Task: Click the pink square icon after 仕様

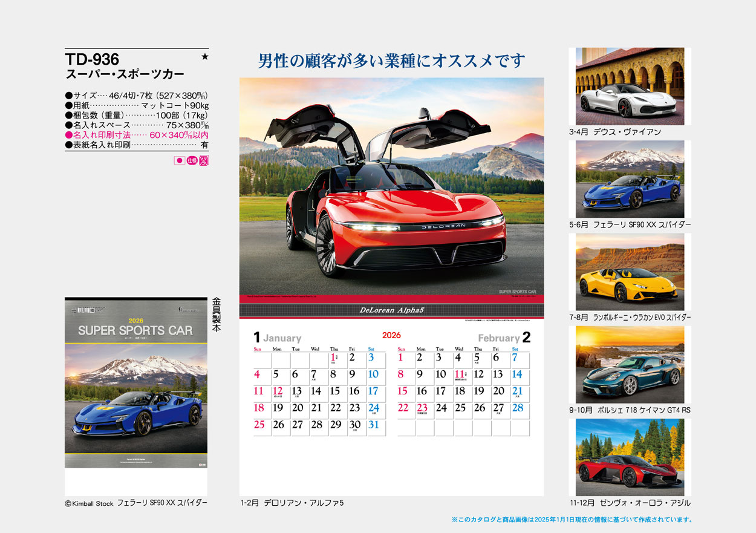Action: pyautogui.click(x=204, y=161)
